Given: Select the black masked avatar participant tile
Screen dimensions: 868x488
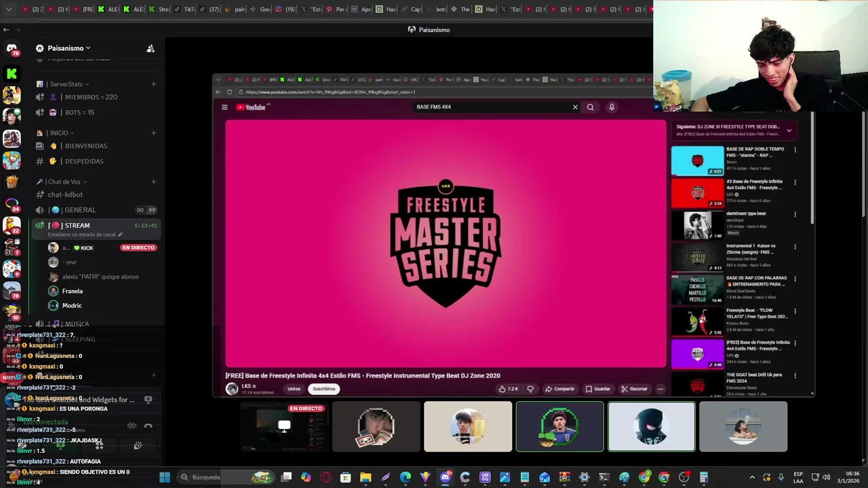Looking at the screenshot, I should coord(652,426).
